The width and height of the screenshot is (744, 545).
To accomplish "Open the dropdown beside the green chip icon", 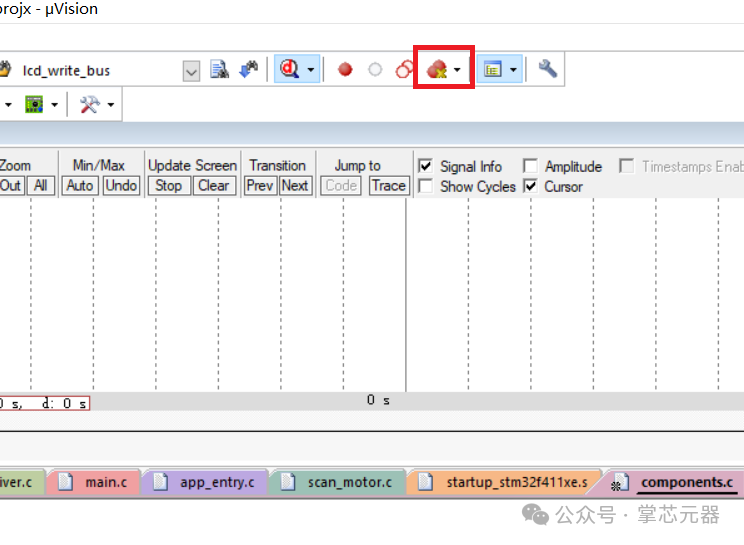I will tap(55, 104).
